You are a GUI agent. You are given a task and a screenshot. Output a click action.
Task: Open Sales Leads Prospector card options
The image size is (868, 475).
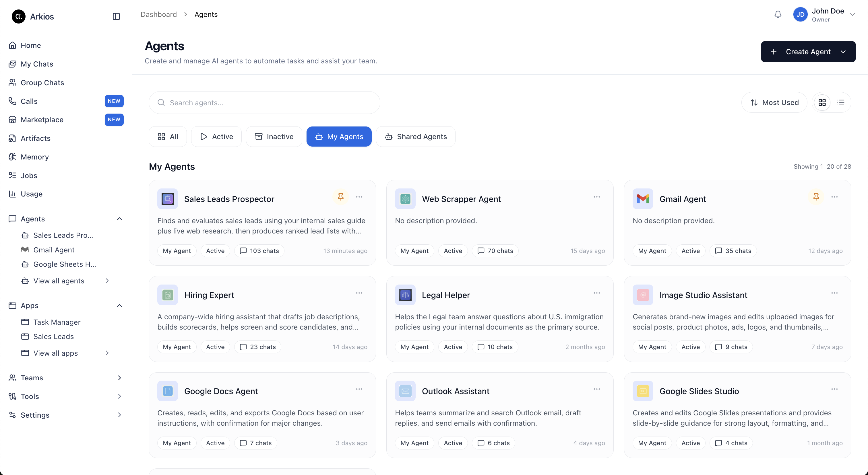[359, 197]
